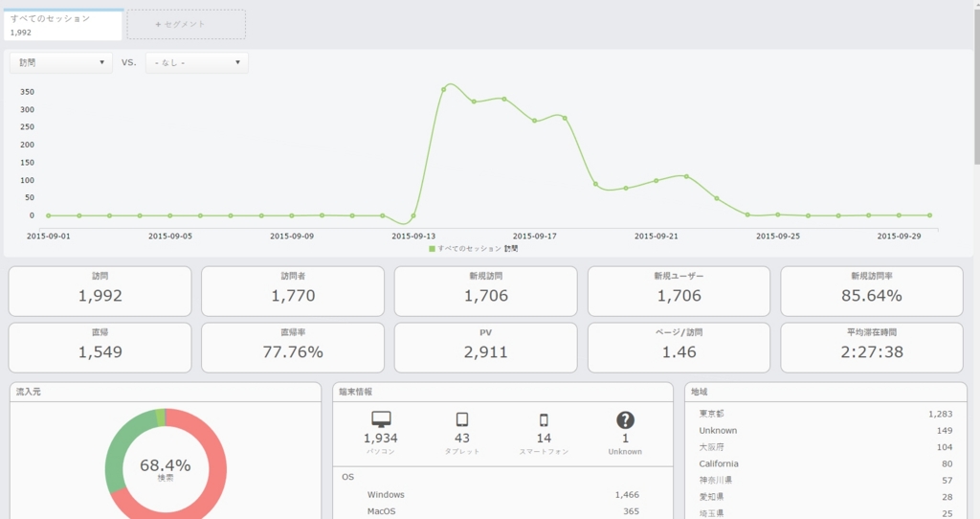
Task: Click the PV 2,911 metric card
Action: pos(485,348)
